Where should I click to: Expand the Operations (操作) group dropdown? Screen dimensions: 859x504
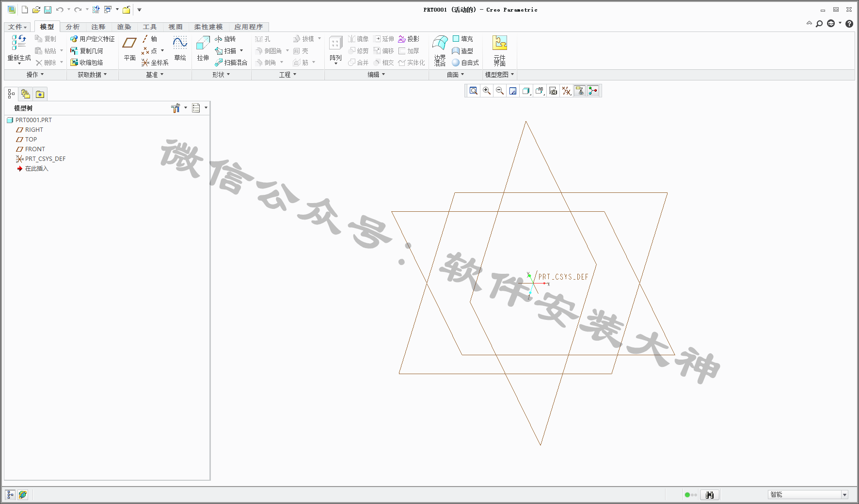point(35,75)
